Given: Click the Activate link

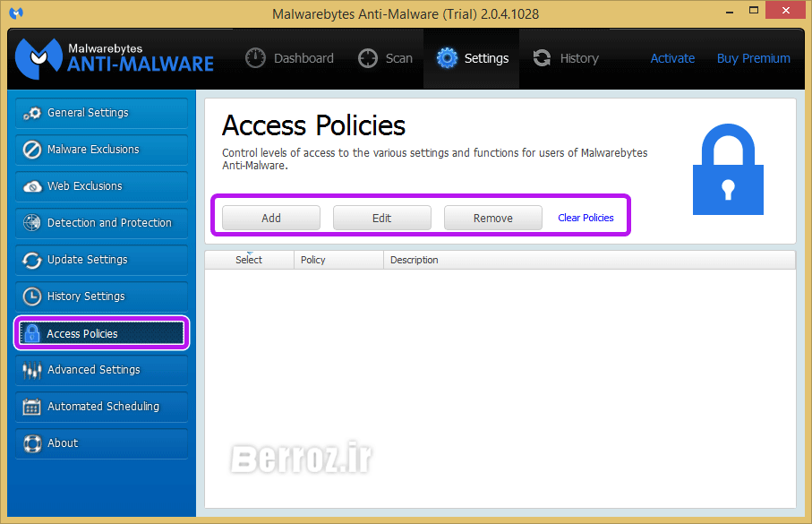Looking at the screenshot, I should (672, 58).
